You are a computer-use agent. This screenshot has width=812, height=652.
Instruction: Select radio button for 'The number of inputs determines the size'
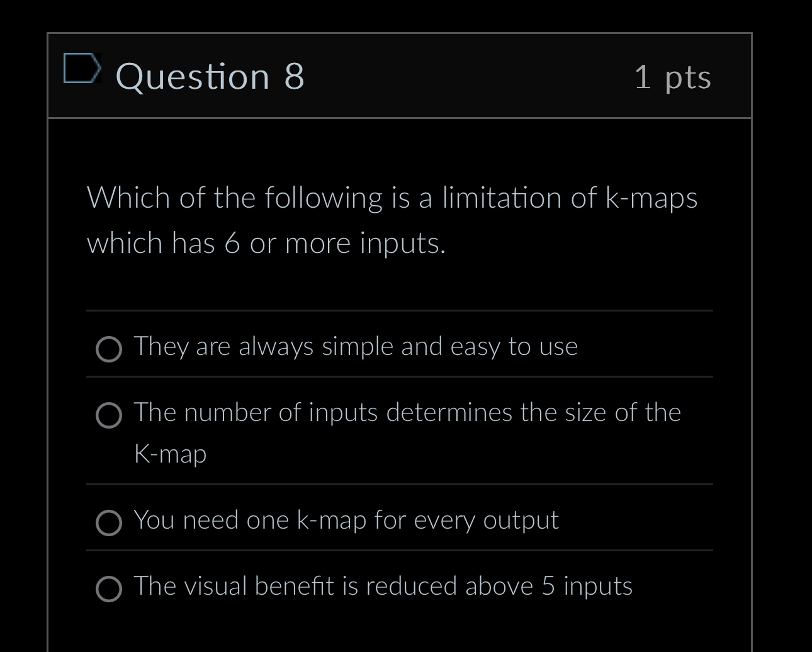point(109,415)
